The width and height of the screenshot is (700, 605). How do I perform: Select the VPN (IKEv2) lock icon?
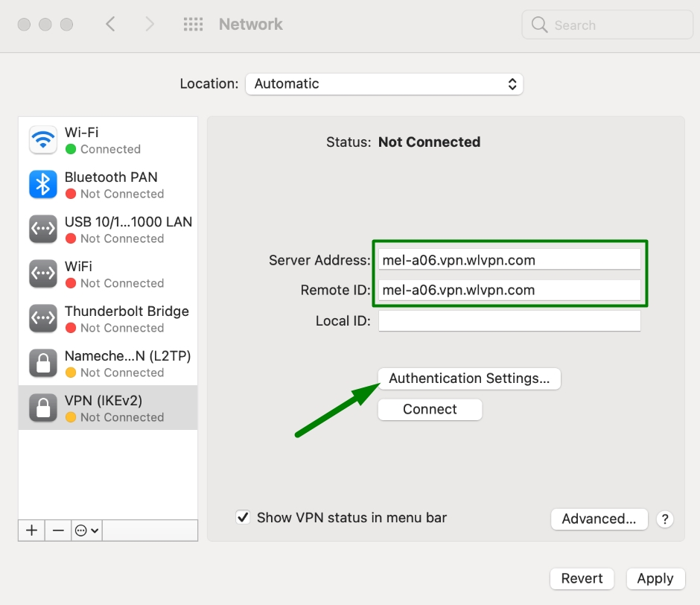pyautogui.click(x=43, y=408)
